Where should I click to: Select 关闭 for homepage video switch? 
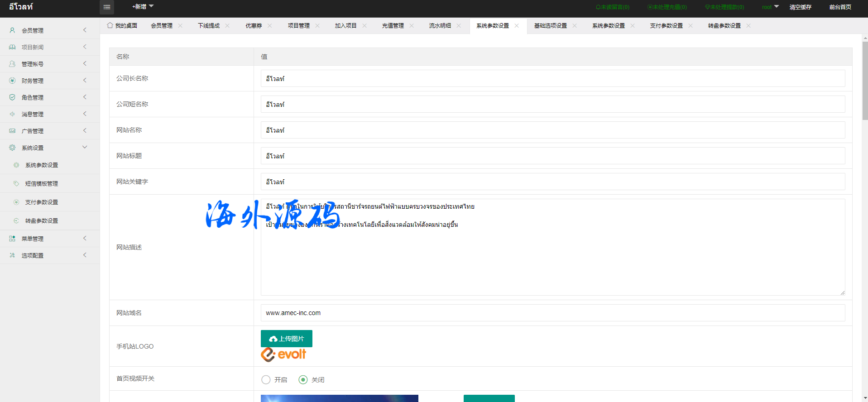[303, 380]
